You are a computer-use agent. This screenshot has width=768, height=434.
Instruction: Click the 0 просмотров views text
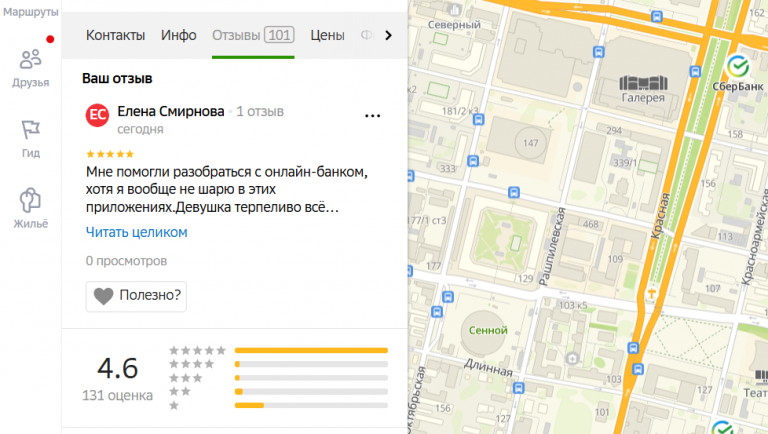pos(126,261)
